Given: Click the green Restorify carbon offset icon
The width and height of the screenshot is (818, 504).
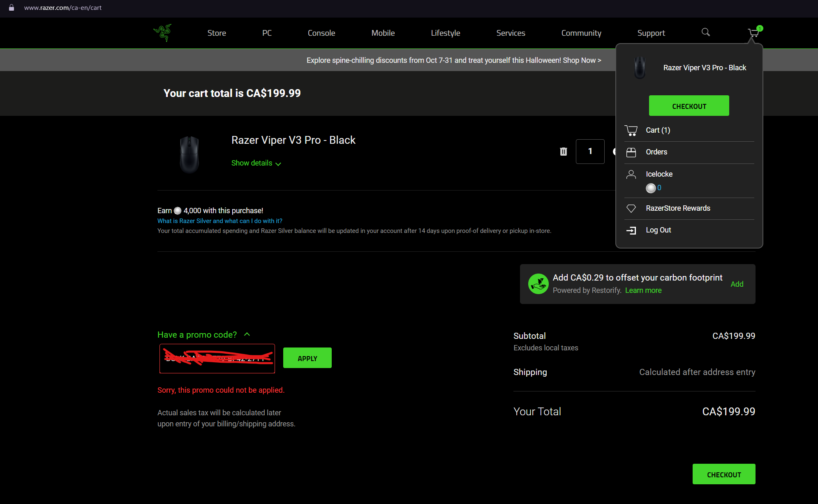Looking at the screenshot, I should click(538, 284).
